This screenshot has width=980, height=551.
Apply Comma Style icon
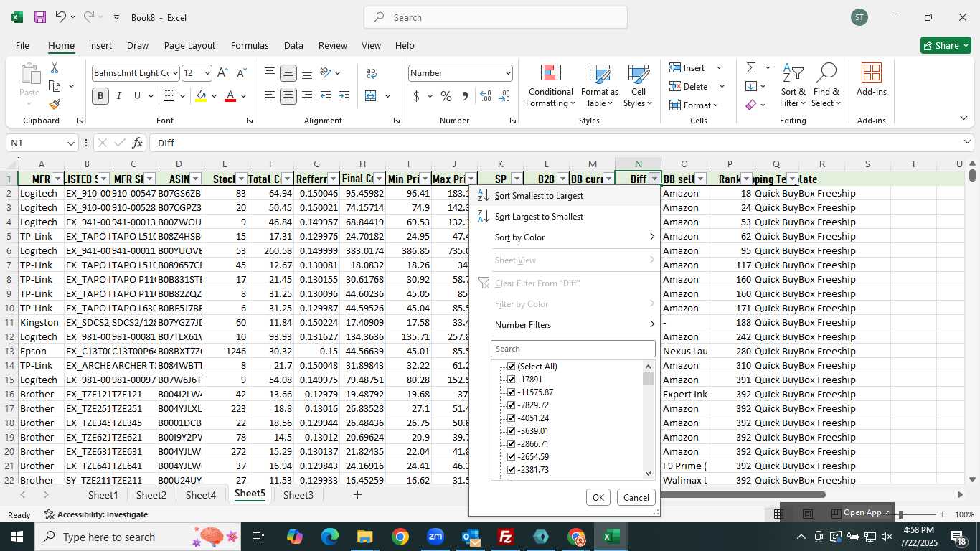tap(465, 96)
